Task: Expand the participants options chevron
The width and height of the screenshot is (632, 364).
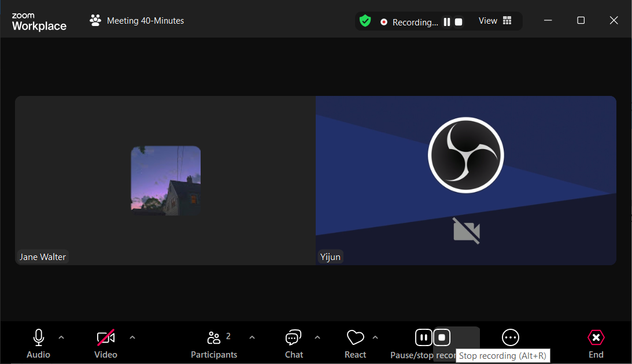Action: click(x=252, y=337)
